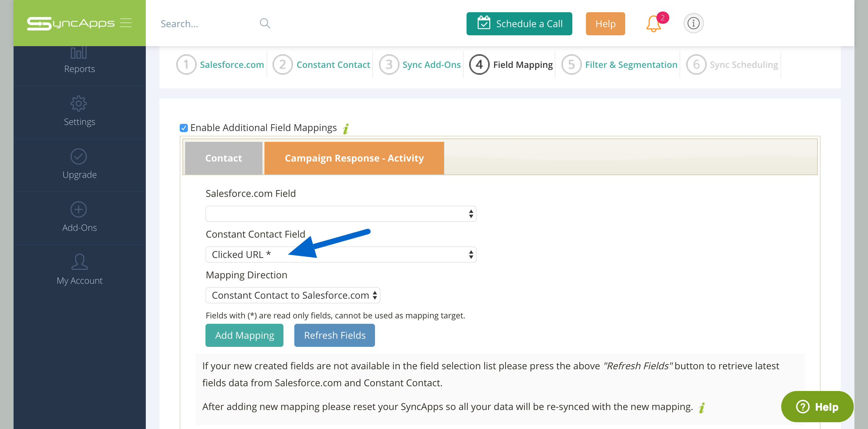868x429 pixels.
Task: Open Settings gear in sidebar
Action: (x=79, y=112)
